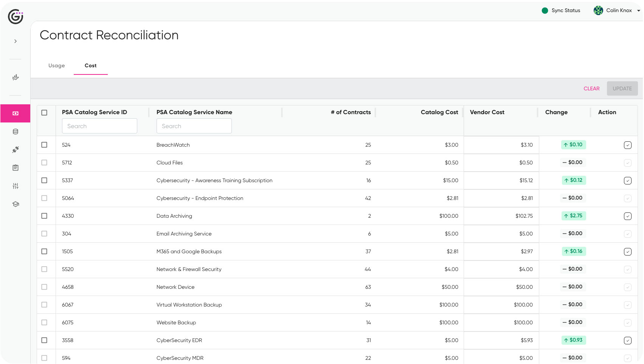
Task: Open the integrations plug sidebar icon
Action: 16,150
